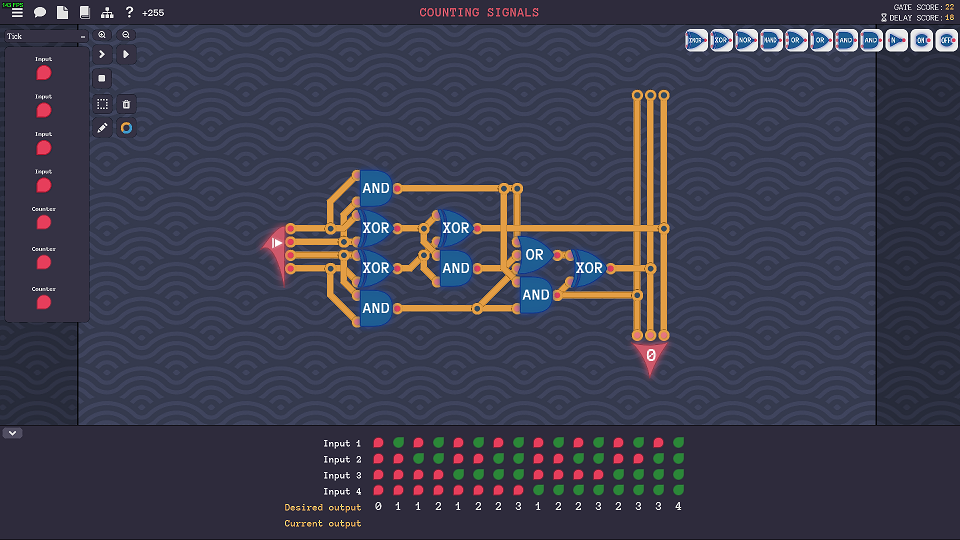Zoom in with the magnifier plus icon
Screen dimensions: 960x540
tap(102, 34)
